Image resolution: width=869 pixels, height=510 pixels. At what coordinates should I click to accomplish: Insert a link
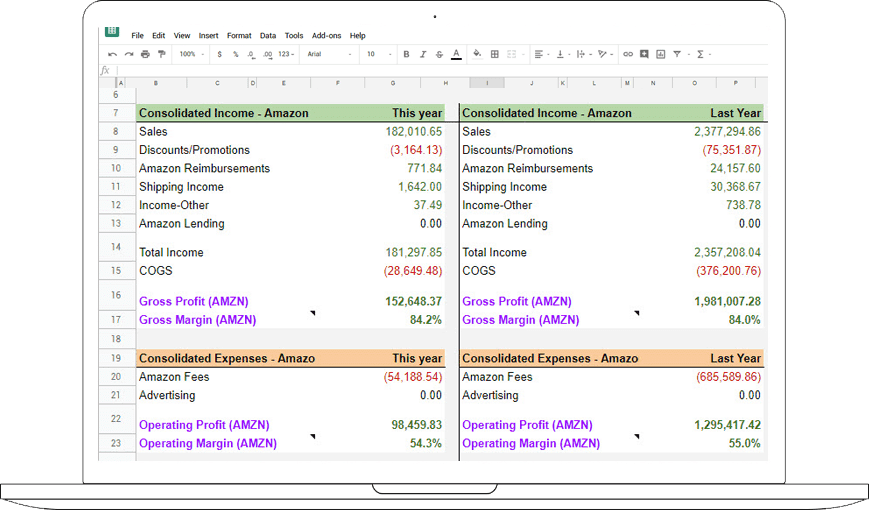(x=628, y=54)
